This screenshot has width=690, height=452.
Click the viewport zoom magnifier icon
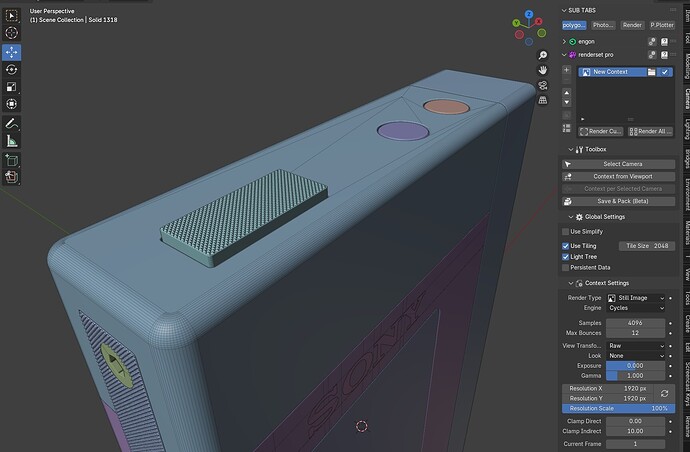(x=543, y=55)
